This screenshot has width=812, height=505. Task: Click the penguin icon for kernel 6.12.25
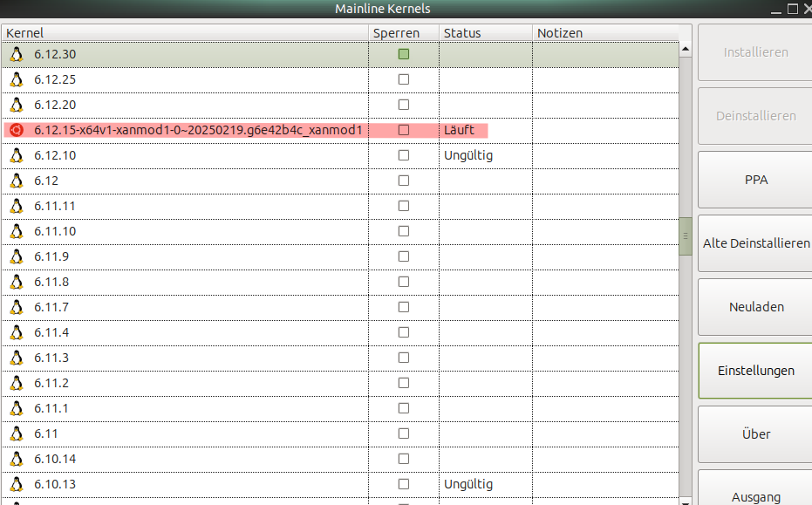(17, 79)
